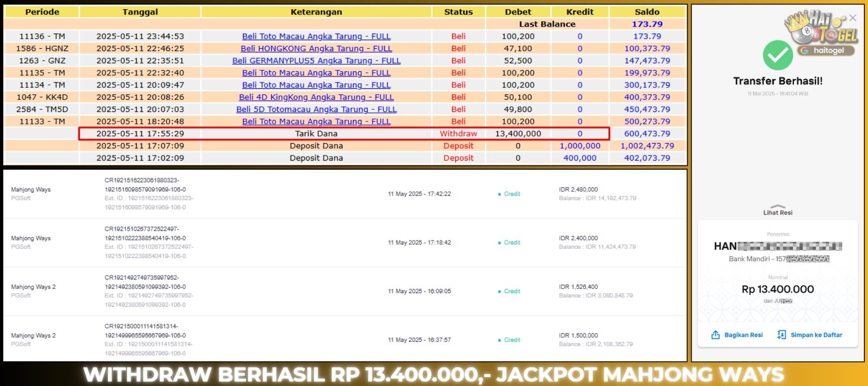
Task: Open Beli Toto Macau link for 11133 - TM
Action: [316, 121]
